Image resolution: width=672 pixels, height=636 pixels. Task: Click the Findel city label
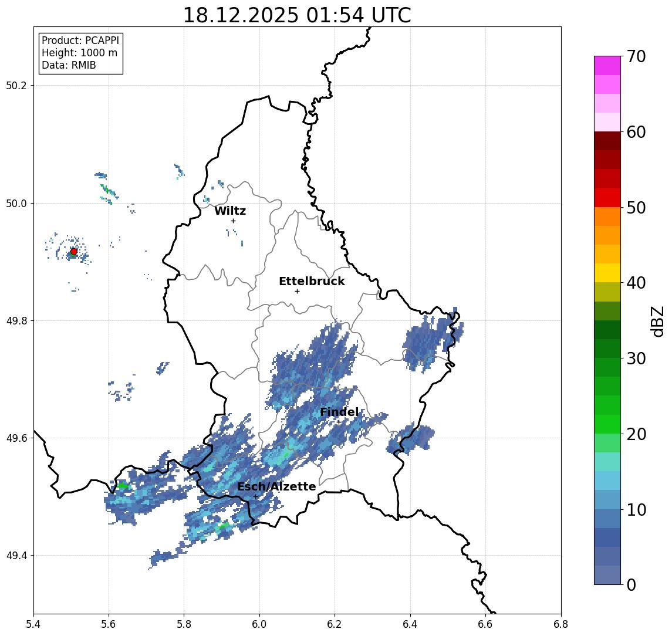point(339,412)
